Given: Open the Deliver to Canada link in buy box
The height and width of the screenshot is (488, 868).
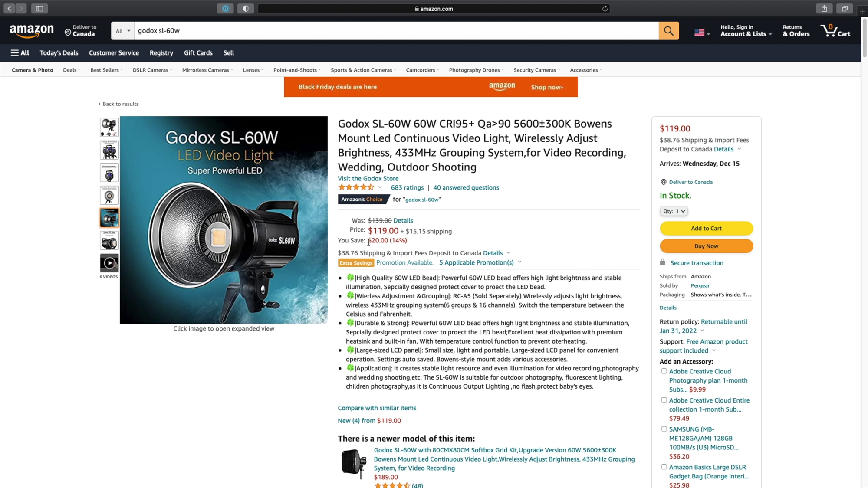Looking at the screenshot, I should [x=690, y=182].
